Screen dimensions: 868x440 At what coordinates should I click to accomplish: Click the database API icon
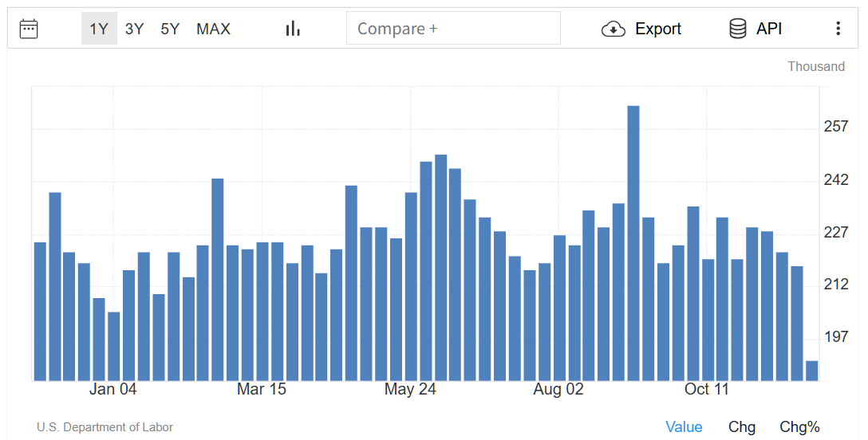coord(738,29)
